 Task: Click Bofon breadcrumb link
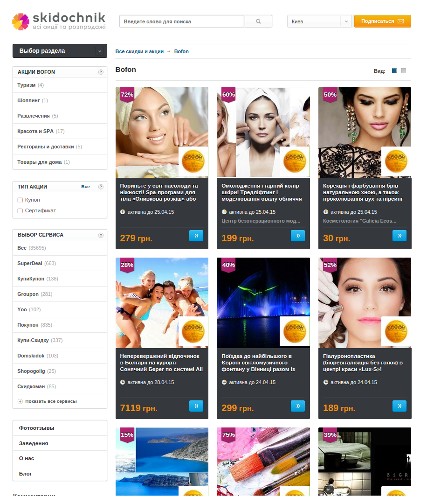pyautogui.click(x=181, y=51)
